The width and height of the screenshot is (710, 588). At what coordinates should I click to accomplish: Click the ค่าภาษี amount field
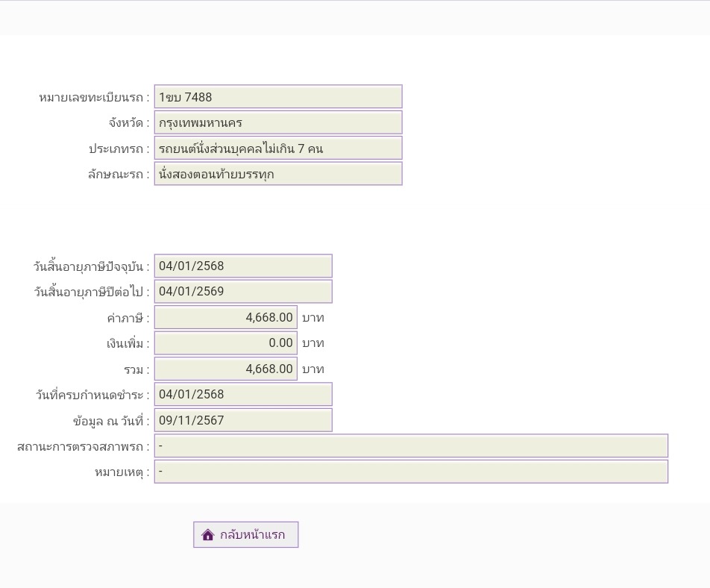226,317
